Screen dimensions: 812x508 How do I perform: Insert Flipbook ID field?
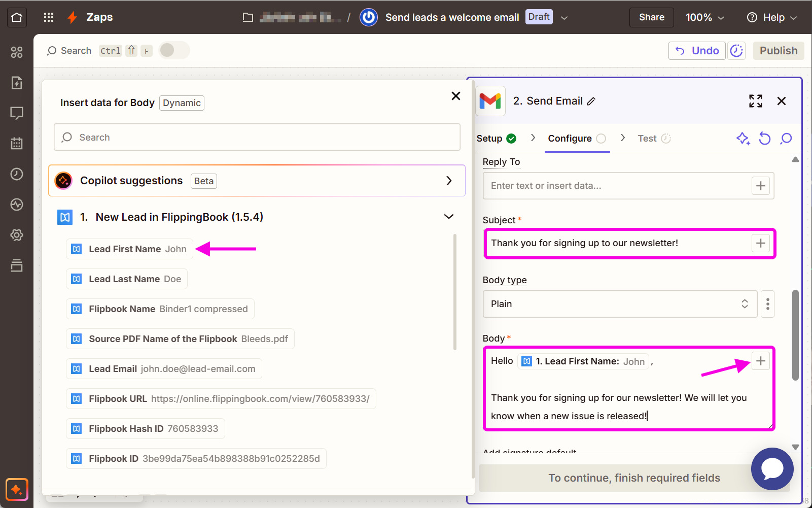coord(196,458)
